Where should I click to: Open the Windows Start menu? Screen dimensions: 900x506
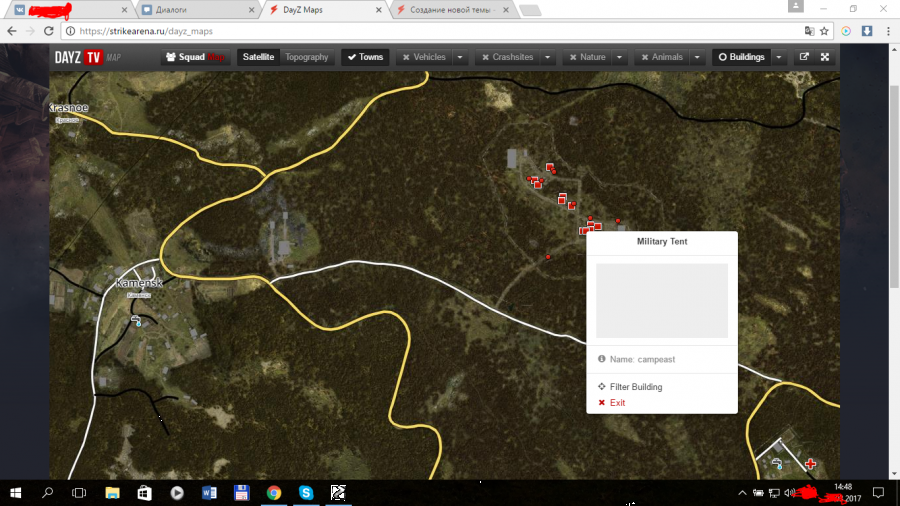(15, 493)
